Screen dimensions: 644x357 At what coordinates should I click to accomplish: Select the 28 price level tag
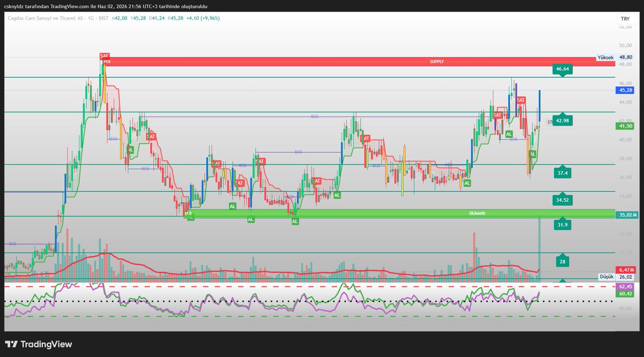[x=562, y=262]
